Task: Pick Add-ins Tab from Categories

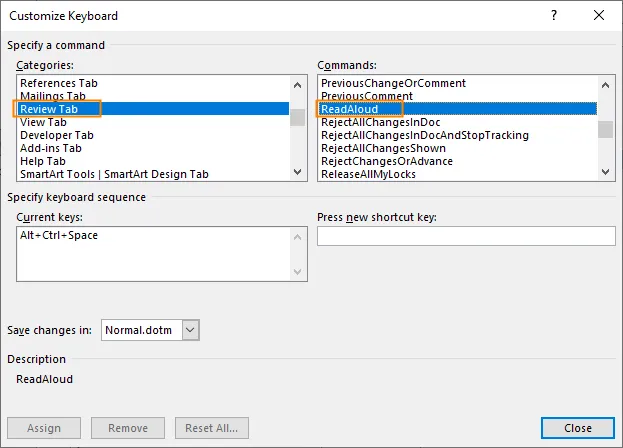Action: click(x=51, y=148)
